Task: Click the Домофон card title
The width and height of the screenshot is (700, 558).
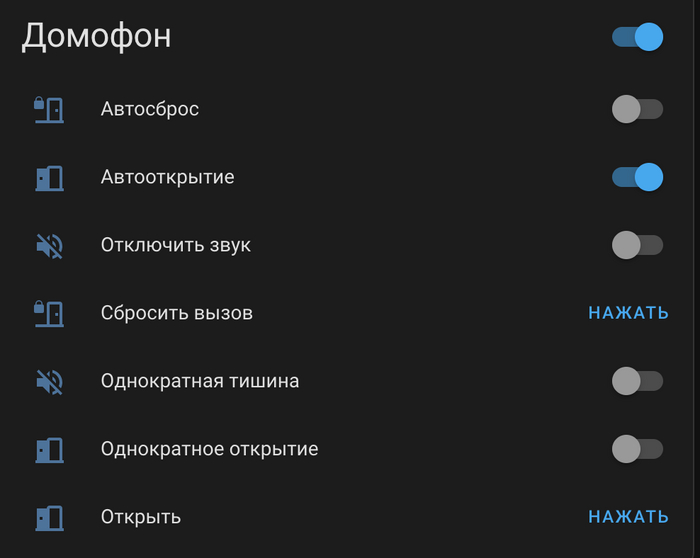Action: 96,36
